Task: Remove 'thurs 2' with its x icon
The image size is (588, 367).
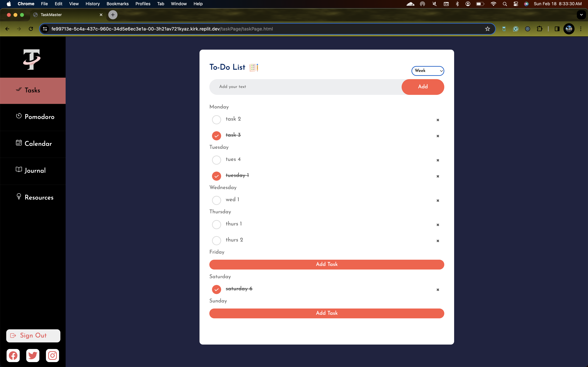Action: click(438, 241)
